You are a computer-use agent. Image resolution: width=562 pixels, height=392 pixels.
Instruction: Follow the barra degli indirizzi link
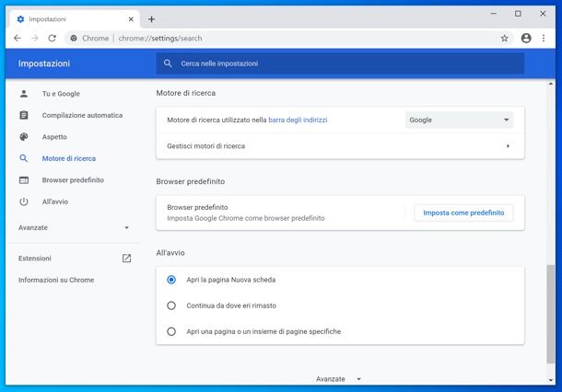click(298, 120)
